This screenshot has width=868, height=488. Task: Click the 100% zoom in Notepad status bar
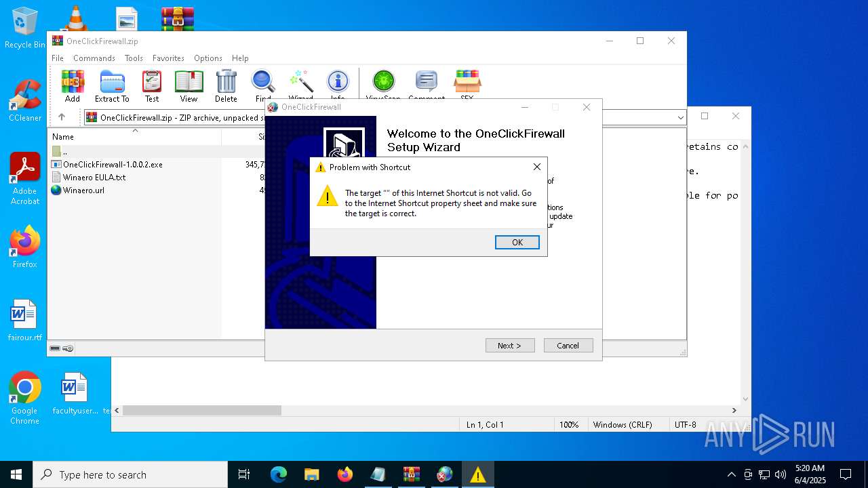pos(568,425)
